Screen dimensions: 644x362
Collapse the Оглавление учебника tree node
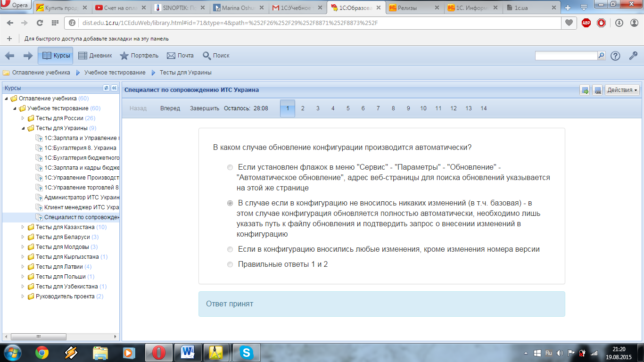pyautogui.click(x=7, y=99)
